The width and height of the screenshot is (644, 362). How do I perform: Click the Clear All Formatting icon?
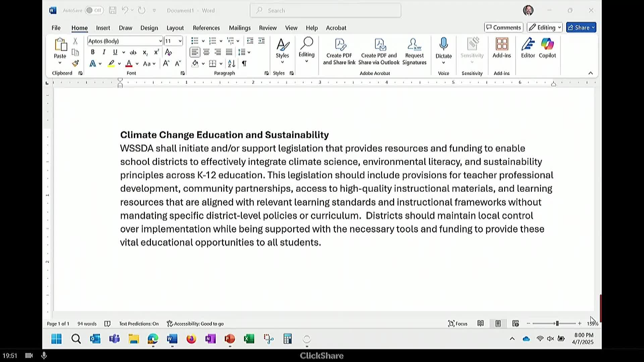tap(168, 52)
